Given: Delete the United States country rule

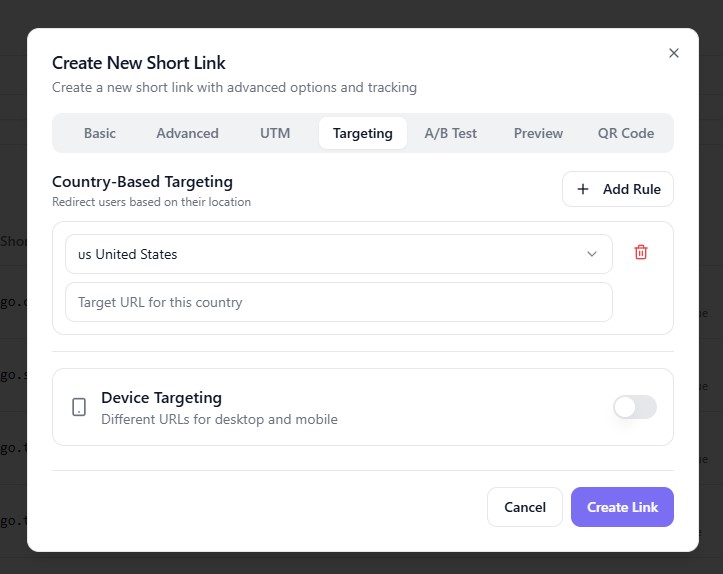Looking at the screenshot, I should coord(641,253).
